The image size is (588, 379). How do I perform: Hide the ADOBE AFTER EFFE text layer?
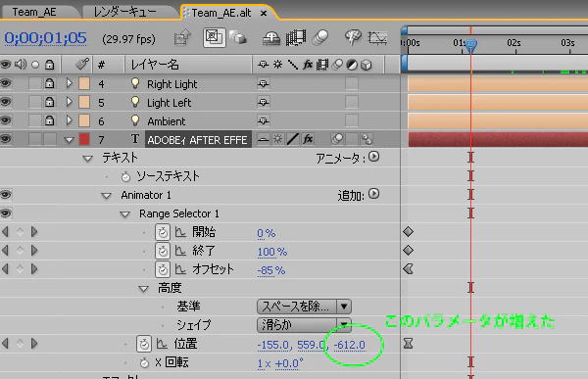click(x=6, y=139)
